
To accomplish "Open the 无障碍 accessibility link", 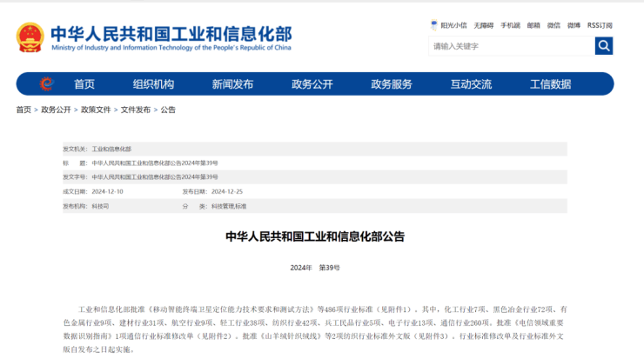I will point(485,25).
